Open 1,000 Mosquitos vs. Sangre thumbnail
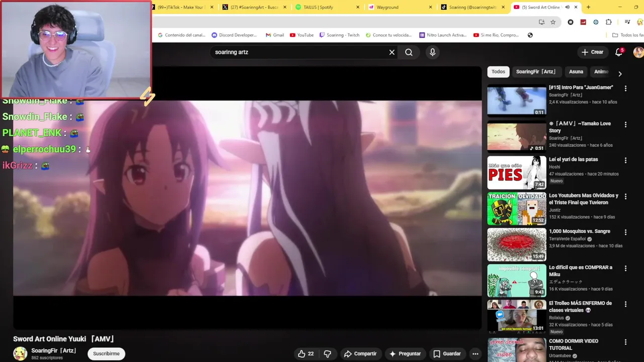 pyautogui.click(x=517, y=244)
